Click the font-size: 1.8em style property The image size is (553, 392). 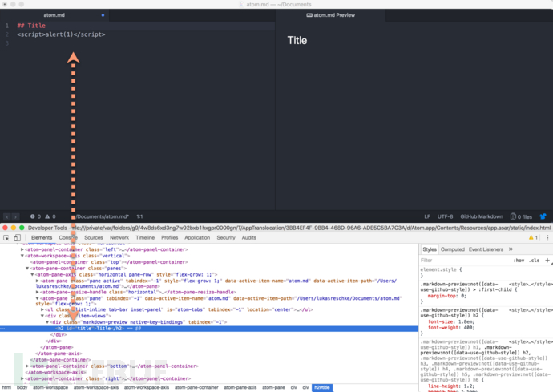[x=451, y=321]
